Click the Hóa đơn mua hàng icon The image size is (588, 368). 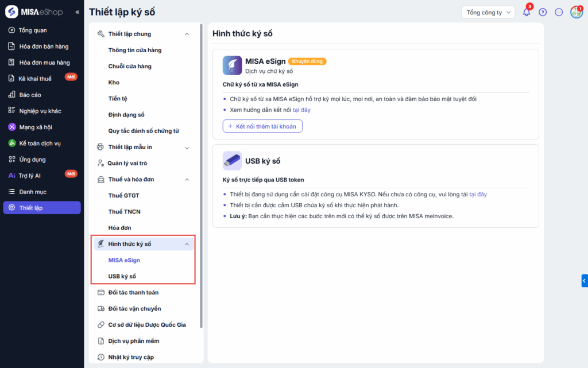(x=11, y=62)
